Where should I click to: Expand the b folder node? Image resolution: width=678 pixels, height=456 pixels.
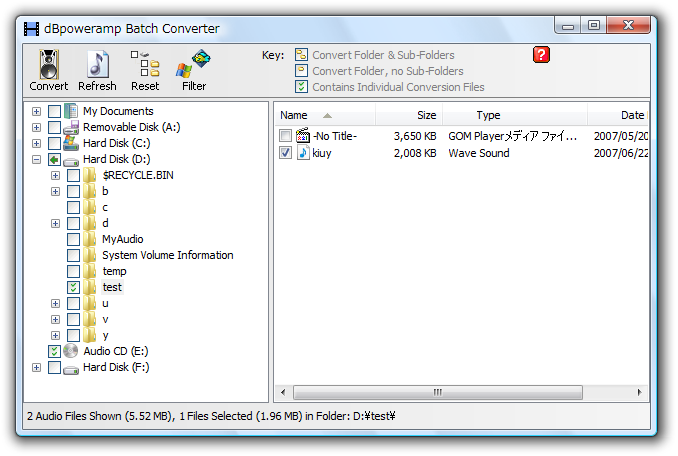(55, 191)
